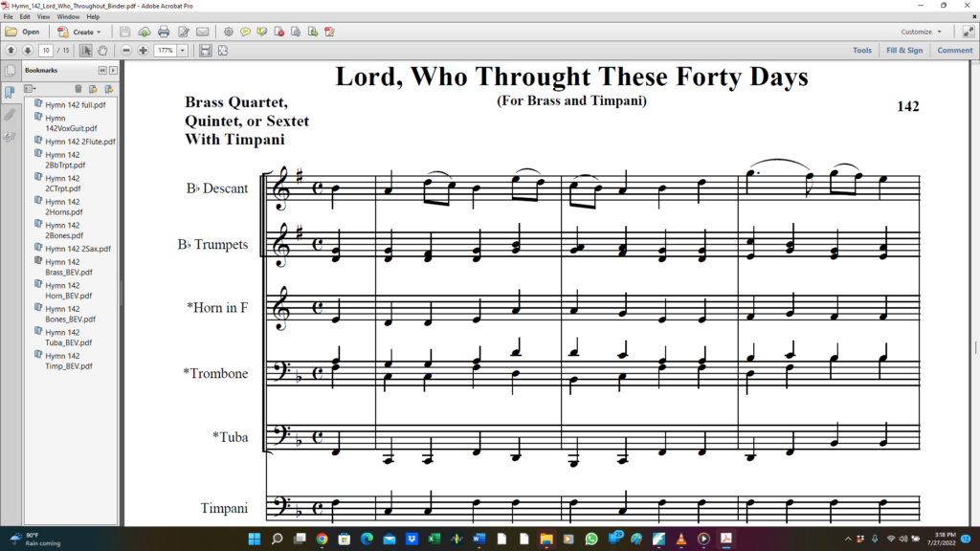Open the File menu
Viewport: 980px width, 551px height.
point(8,17)
